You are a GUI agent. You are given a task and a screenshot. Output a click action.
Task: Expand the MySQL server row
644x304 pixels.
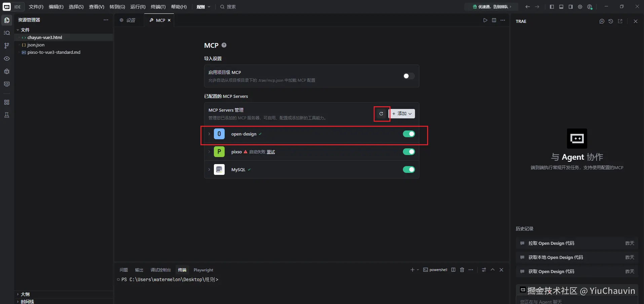click(x=209, y=169)
